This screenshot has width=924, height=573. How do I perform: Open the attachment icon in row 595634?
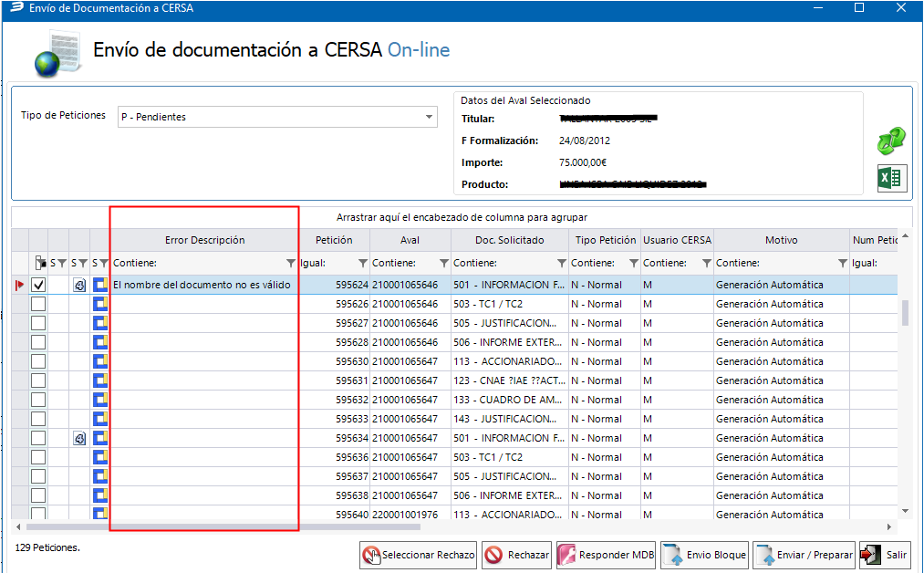tap(79, 439)
